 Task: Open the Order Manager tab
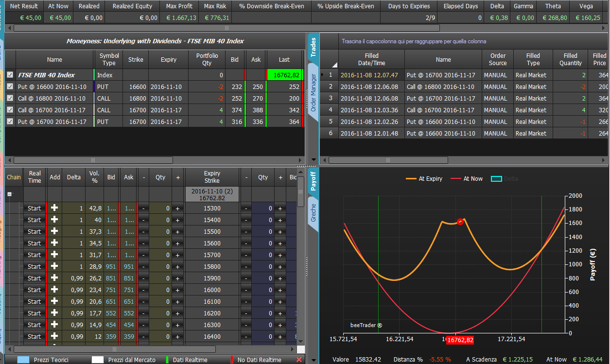point(313,92)
